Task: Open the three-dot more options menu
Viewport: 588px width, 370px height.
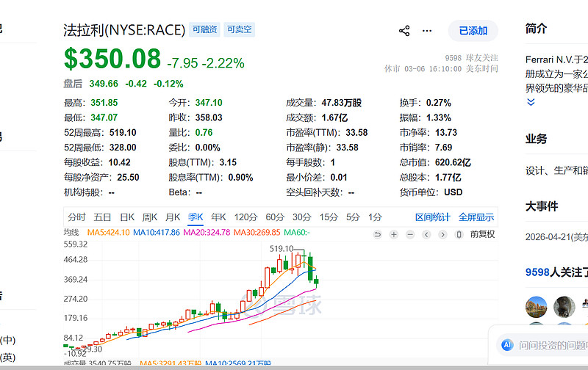Action: click(428, 31)
